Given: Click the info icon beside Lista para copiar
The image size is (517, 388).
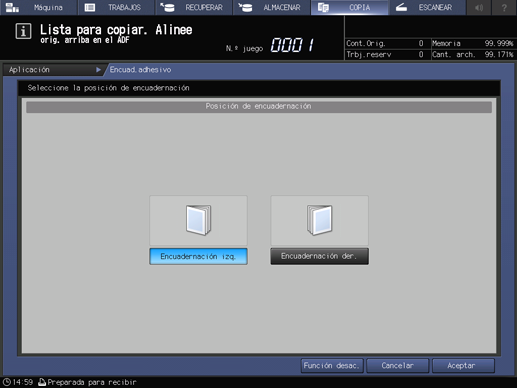Looking at the screenshot, I should click(x=23, y=31).
